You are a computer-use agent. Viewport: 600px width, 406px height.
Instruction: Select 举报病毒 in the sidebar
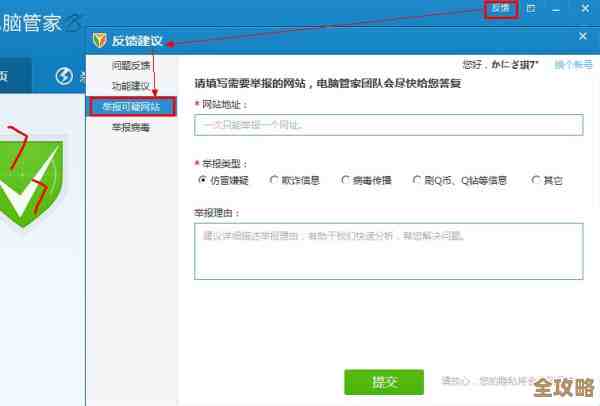point(131,127)
